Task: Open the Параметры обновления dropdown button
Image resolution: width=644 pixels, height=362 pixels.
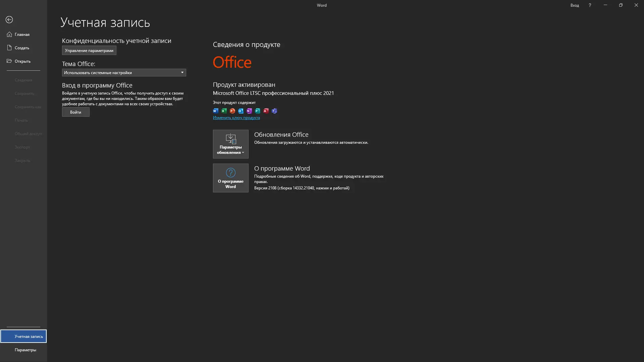Action: coord(230,144)
